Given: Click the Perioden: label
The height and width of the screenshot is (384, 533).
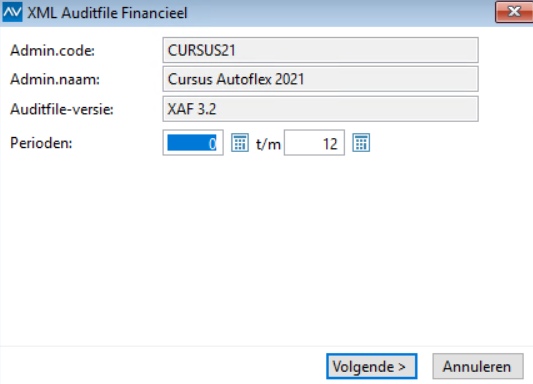Looking at the screenshot, I should point(41,143).
